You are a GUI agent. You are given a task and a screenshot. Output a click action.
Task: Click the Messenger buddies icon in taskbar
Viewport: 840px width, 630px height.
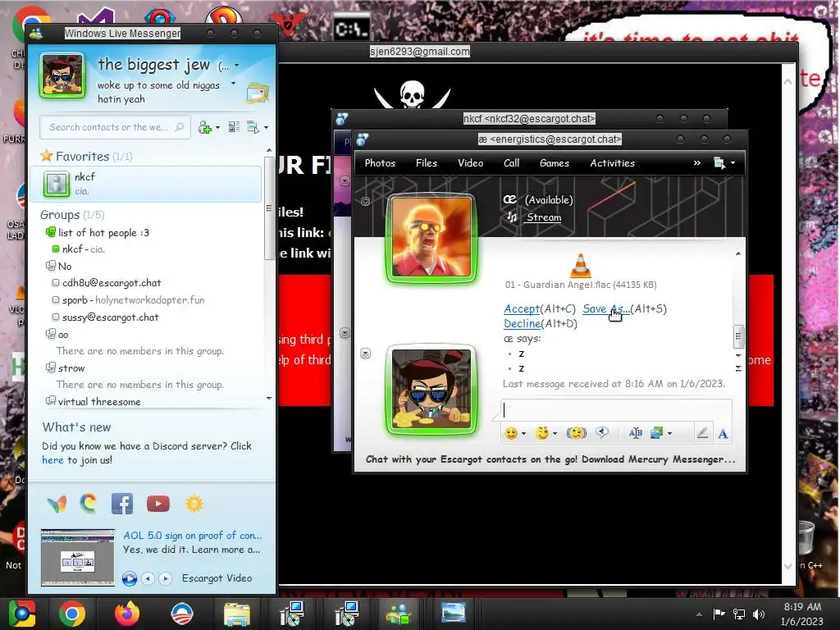(399, 614)
